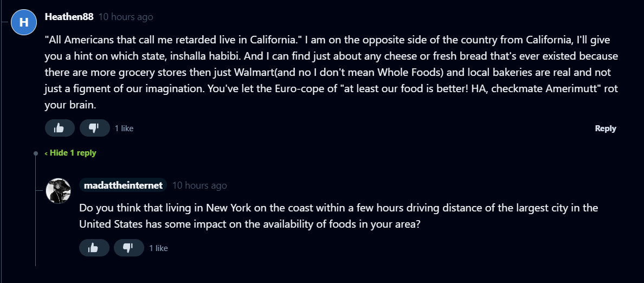The height and width of the screenshot is (283, 644).
Task: Click Heathen88's circular H avatar
Action: coord(24,22)
